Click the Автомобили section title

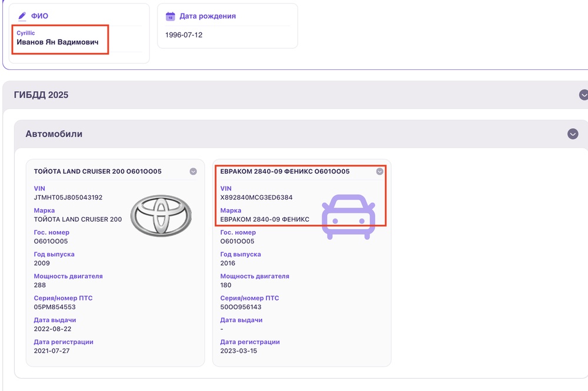click(54, 134)
